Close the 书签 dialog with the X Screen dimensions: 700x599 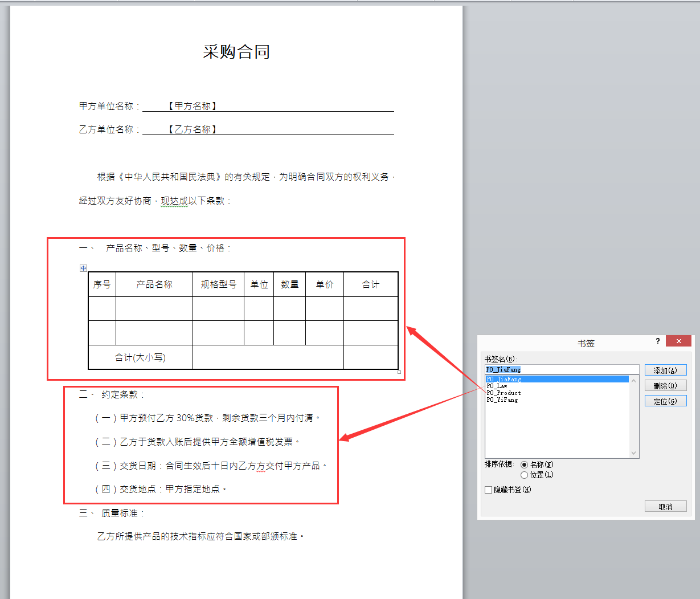click(x=678, y=341)
